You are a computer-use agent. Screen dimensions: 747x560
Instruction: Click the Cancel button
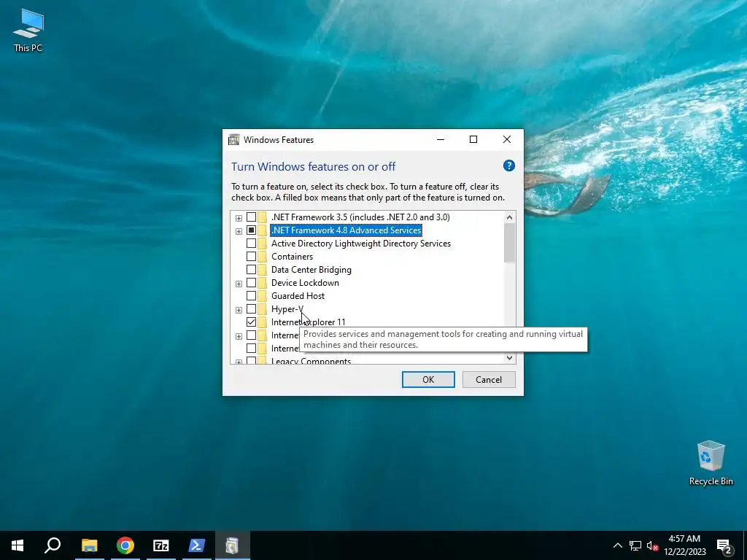coord(489,379)
